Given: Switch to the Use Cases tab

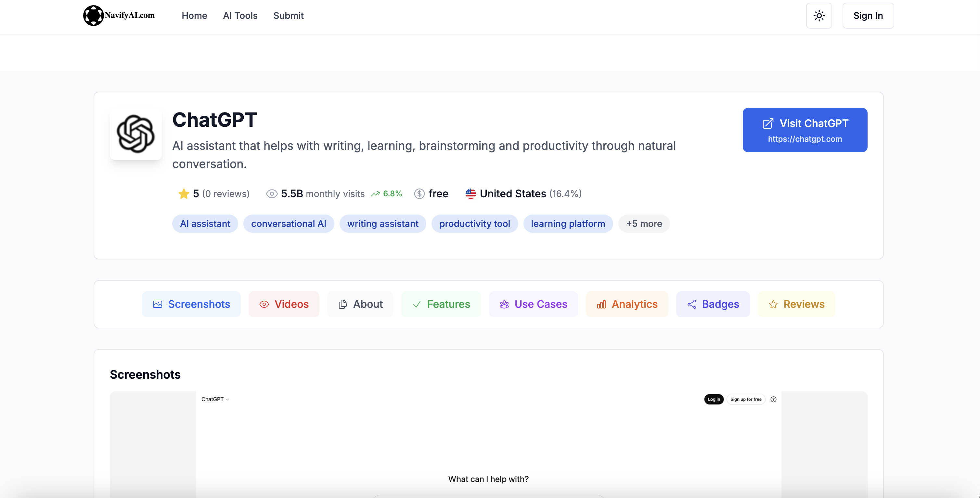Looking at the screenshot, I should (533, 304).
